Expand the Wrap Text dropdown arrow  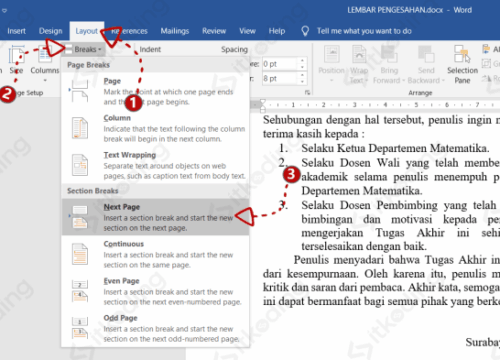tap(367, 81)
